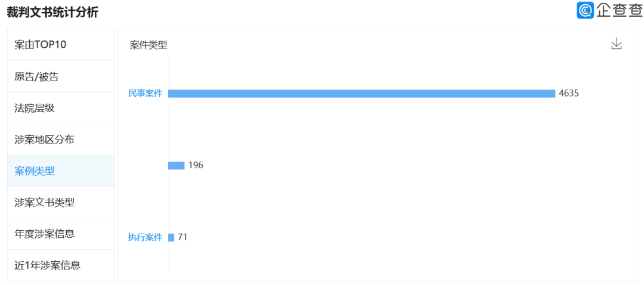Click the 企查查 logo
644x285 pixels.
[x=609, y=10]
